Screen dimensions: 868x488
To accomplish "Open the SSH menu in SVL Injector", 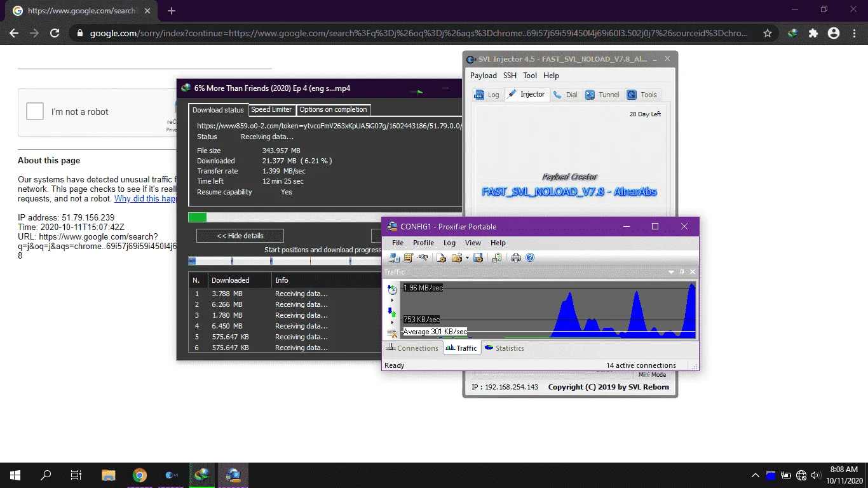I will (x=510, y=76).
